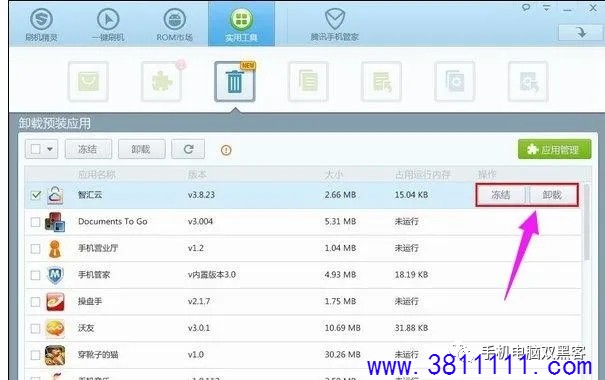Switch to the 实用工具 tab
This screenshot has height=380, width=605.
tap(242, 24)
